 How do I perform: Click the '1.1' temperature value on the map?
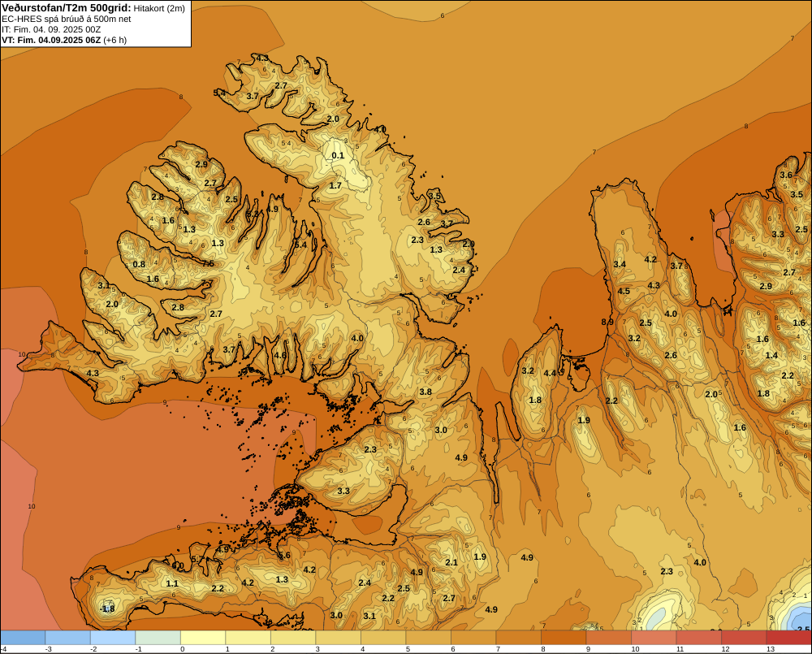pos(172,583)
